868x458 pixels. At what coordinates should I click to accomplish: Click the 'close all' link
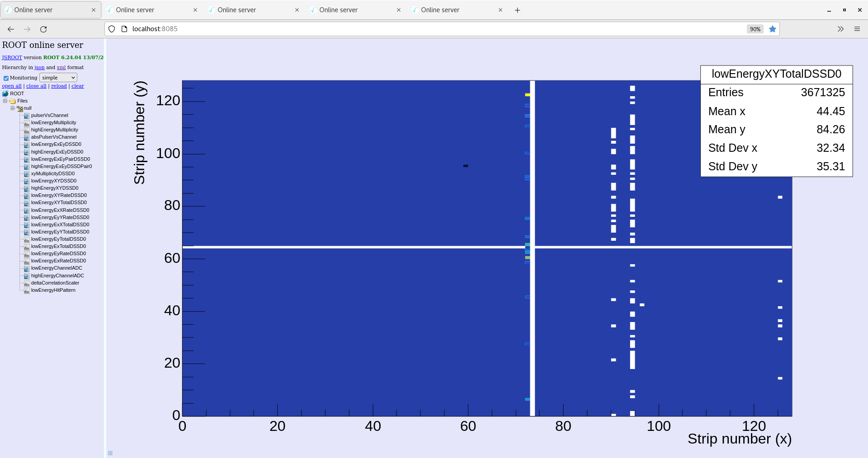coord(36,86)
